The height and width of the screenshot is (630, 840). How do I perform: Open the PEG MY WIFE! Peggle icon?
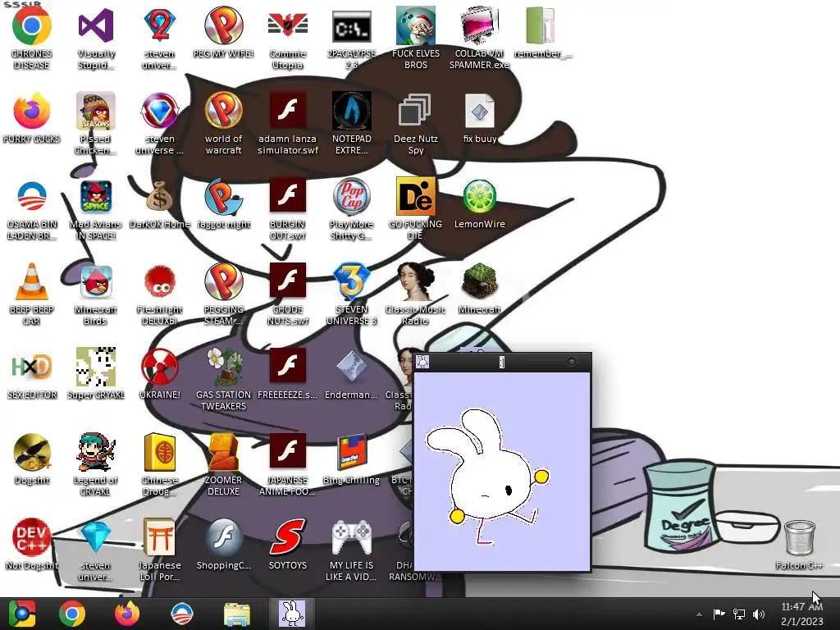point(223,25)
